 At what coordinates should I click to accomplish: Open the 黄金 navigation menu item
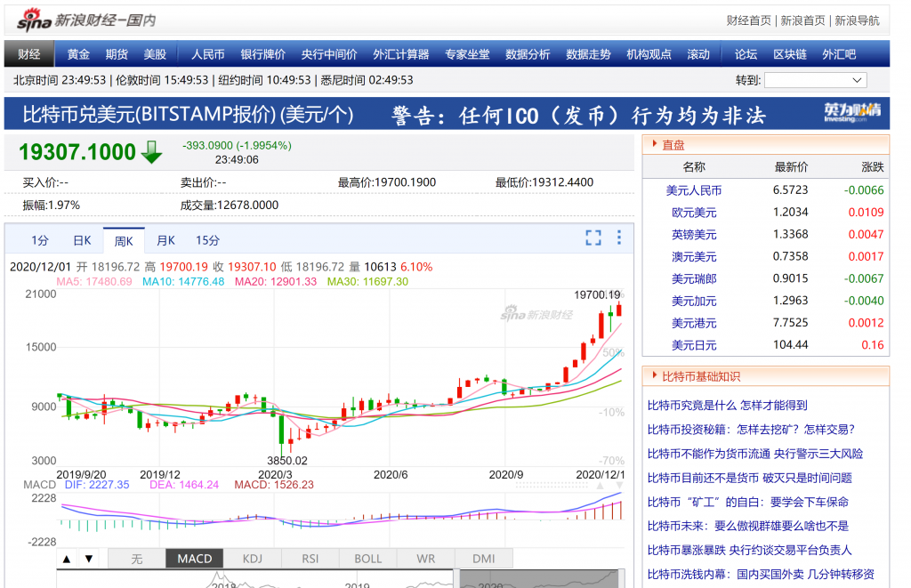[78, 54]
